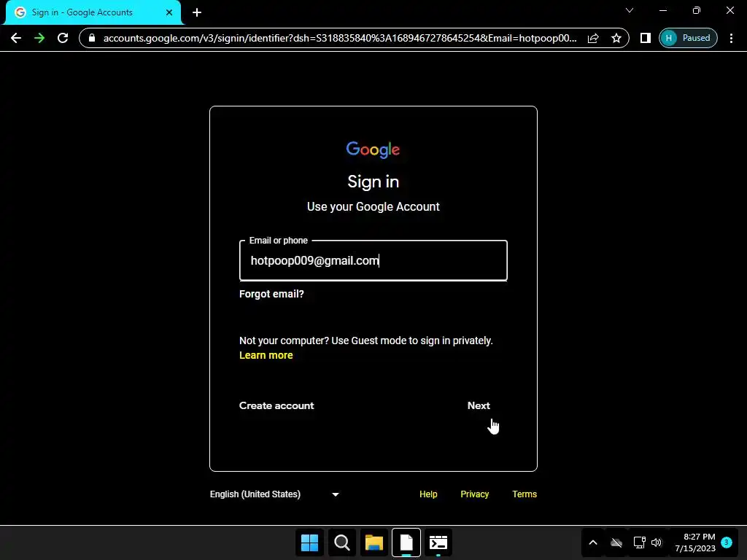Image resolution: width=747 pixels, height=560 pixels.
Task: Click the cloud sync tray icon
Action: point(616,542)
